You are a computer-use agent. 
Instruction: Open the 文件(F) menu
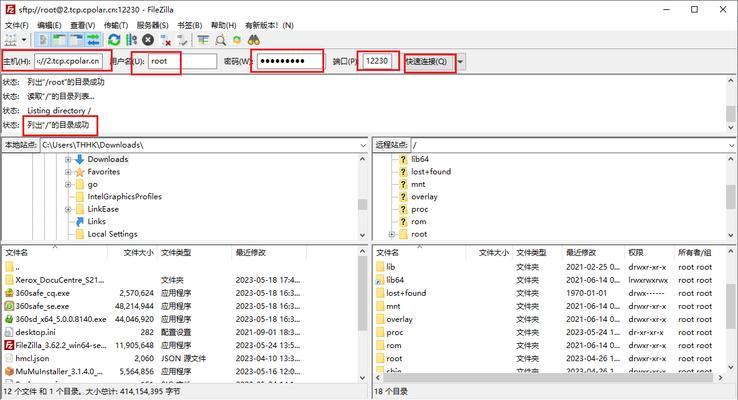pos(16,25)
